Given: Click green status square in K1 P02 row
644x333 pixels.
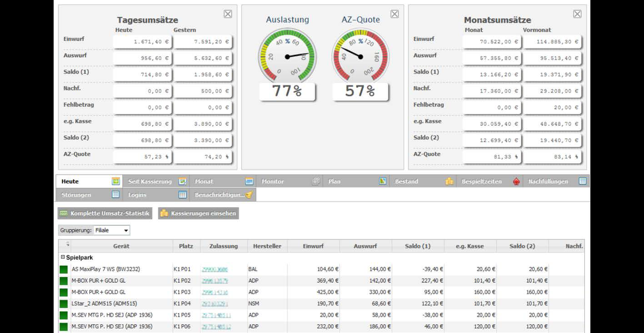Looking at the screenshot, I should [x=64, y=281].
